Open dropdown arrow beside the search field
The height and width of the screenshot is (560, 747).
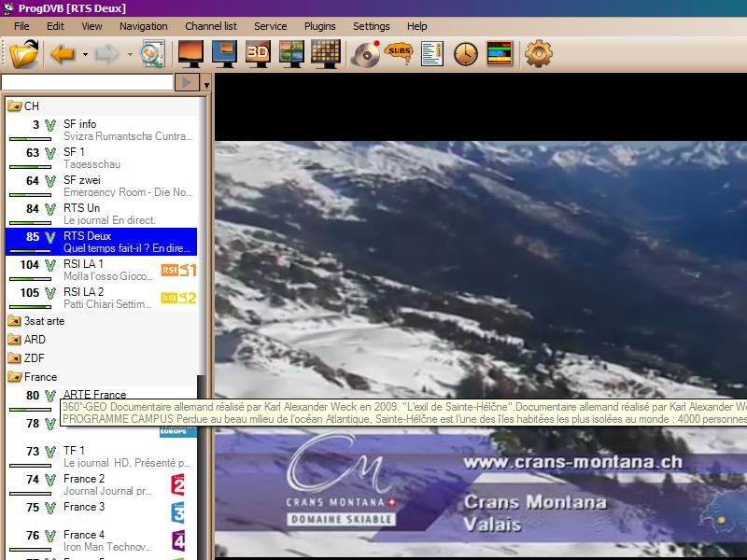(206, 84)
